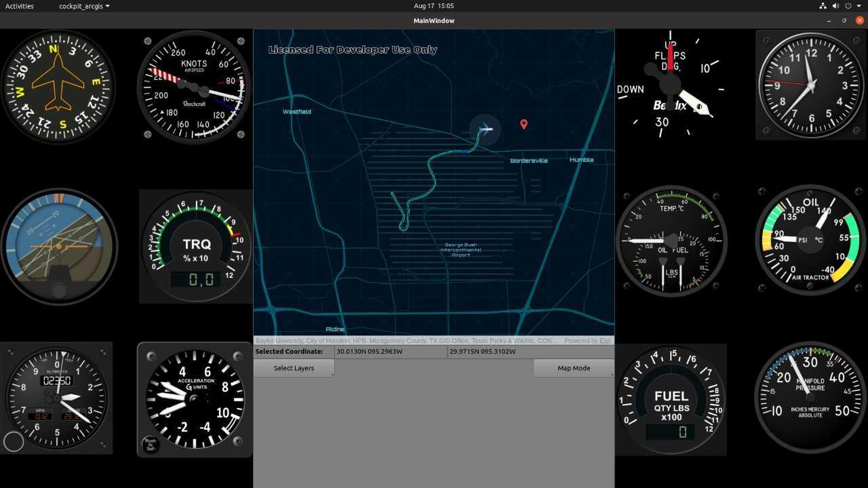Click the Aldine map label
The height and width of the screenshot is (488, 868).
click(x=335, y=329)
